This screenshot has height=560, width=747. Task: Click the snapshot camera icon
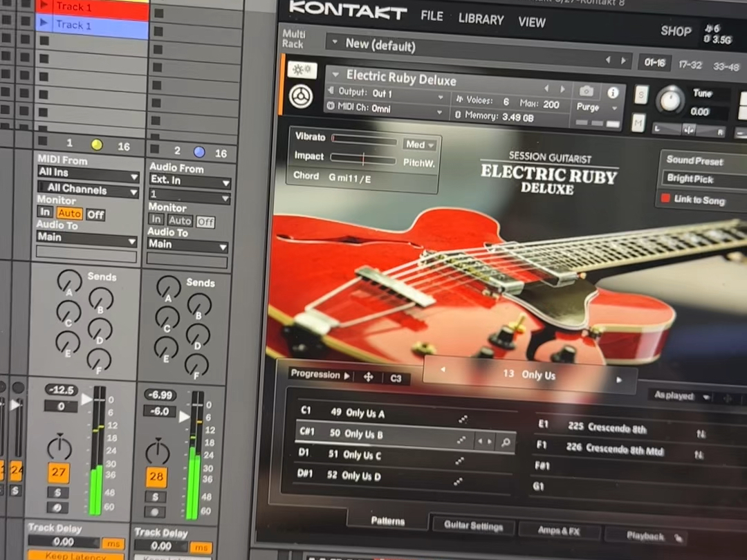(586, 90)
